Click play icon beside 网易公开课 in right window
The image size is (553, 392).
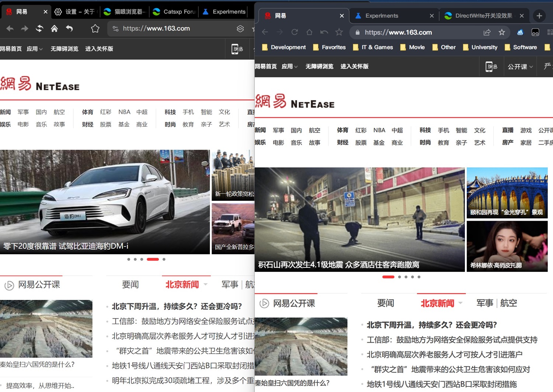(x=264, y=304)
